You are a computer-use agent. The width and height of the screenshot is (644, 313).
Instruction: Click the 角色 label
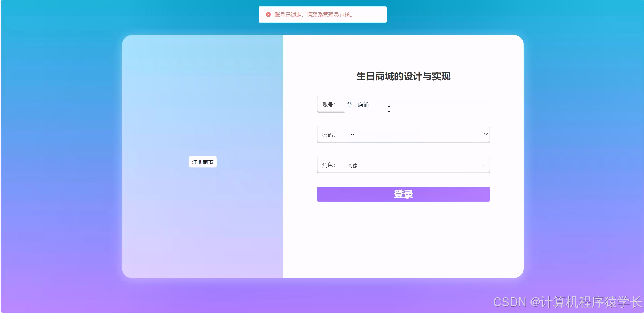[329, 165]
